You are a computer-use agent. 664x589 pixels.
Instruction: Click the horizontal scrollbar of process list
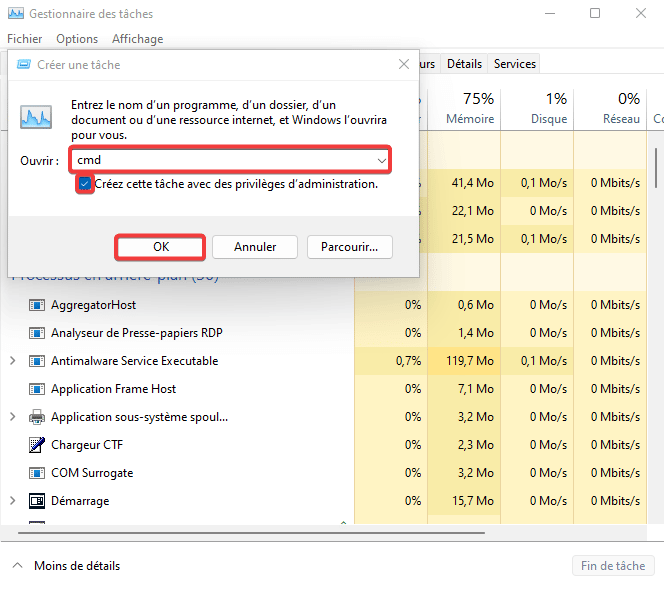(x=252, y=533)
